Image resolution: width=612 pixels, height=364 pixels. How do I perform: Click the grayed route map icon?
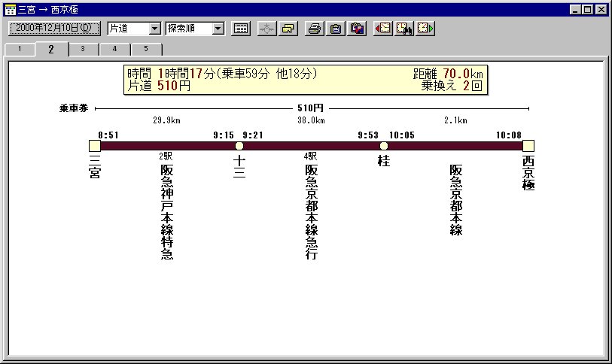(267, 29)
